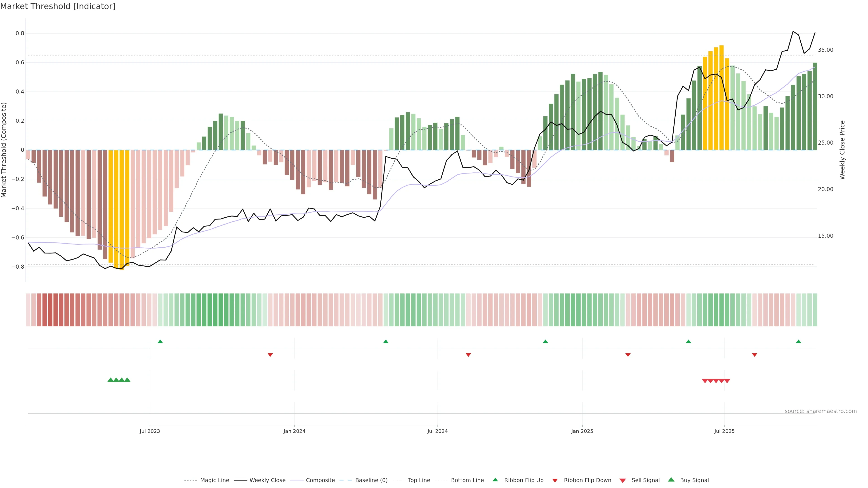Click the Jul 2024 x-axis label
The width and height of the screenshot is (868, 488).
coord(437,431)
